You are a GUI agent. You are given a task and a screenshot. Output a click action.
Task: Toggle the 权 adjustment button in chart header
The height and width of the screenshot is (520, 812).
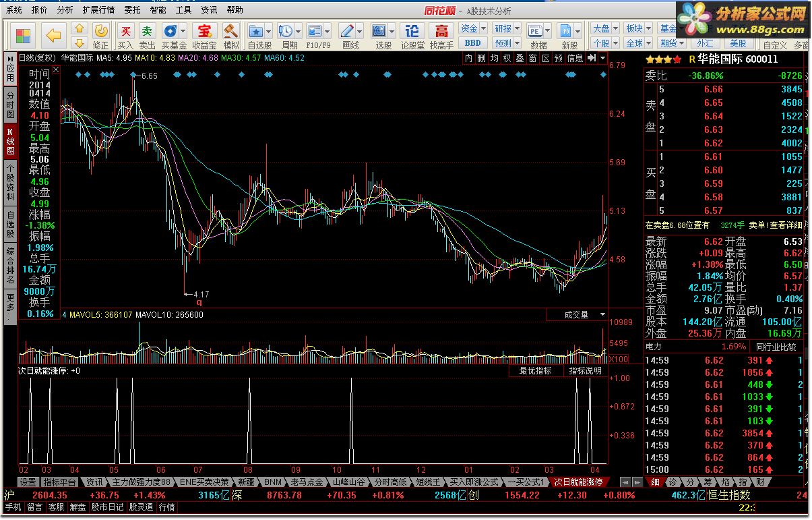(x=507, y=59)
